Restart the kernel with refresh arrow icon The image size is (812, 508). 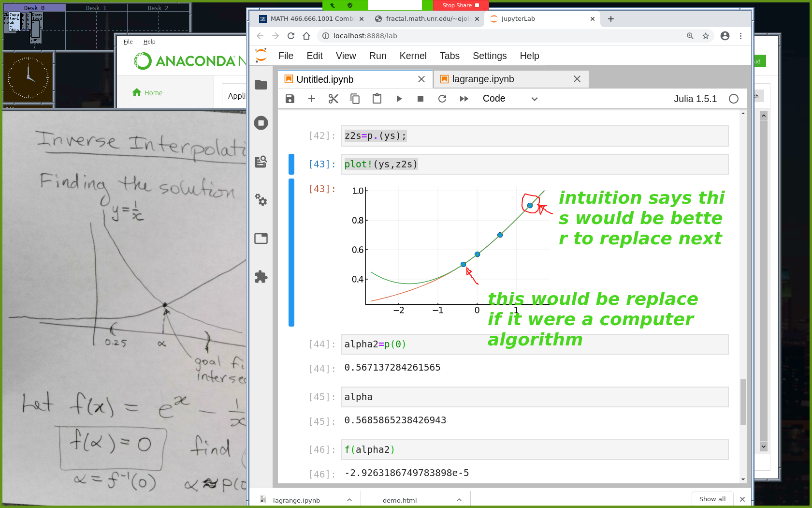coord(442,99)
